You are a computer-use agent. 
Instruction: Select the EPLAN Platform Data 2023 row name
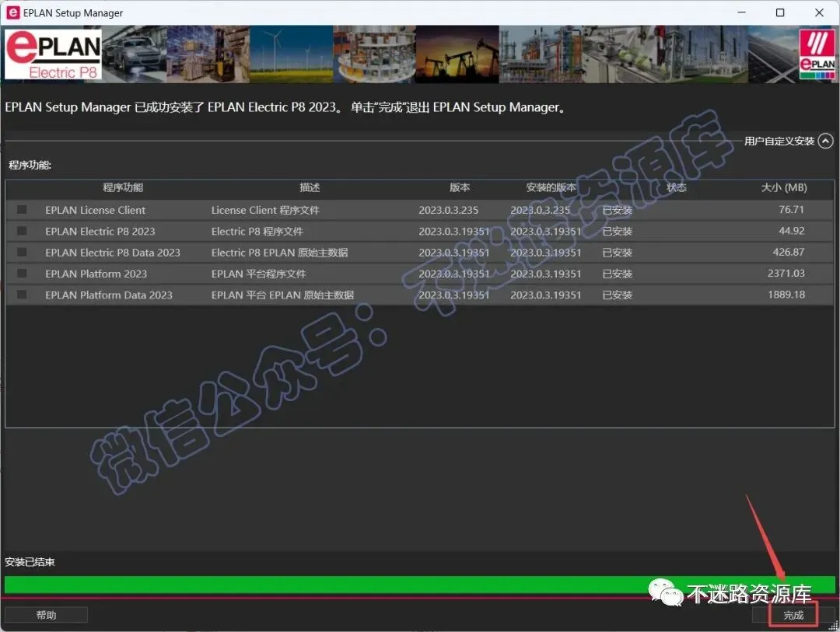tap(109, 295)
